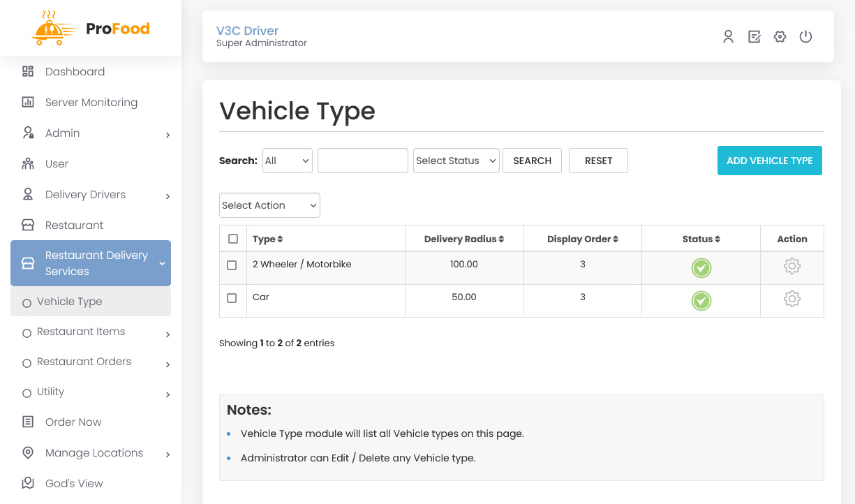Image resolution: width=855 pixels, height=504 pixels.
Task: Toggle green status icon for 2 Wheeler / Motorbike
Action: pos(701,268)
